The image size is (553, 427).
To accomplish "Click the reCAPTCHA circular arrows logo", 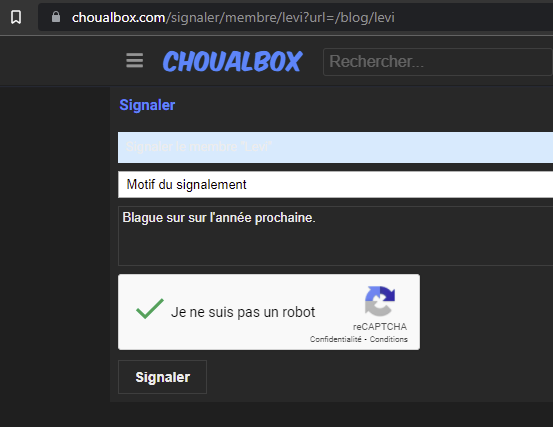I will (x=380, y=301).
